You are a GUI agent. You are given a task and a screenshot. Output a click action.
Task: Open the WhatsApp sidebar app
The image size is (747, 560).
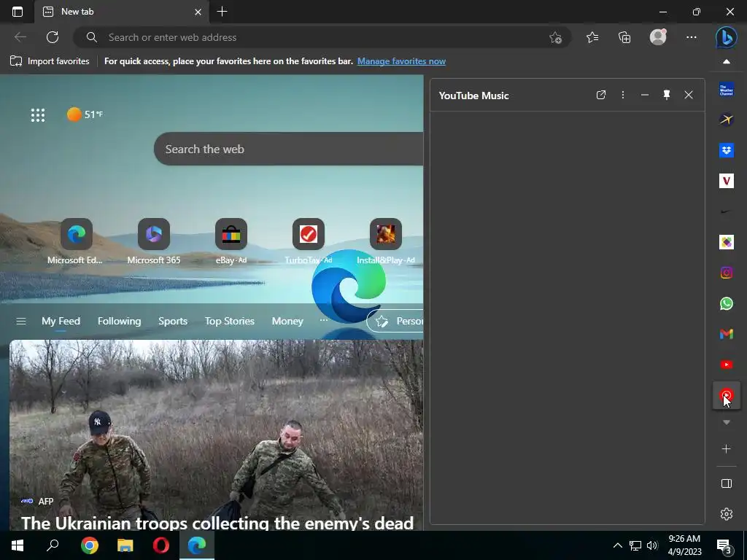pyautogui.click(x=726, y=303)
